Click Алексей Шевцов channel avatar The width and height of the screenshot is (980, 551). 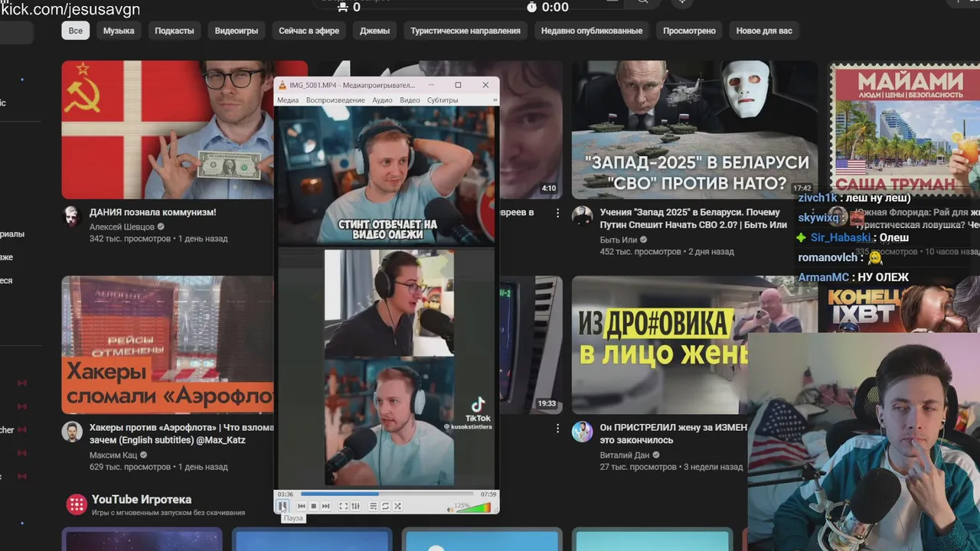(x=72, y=216)
